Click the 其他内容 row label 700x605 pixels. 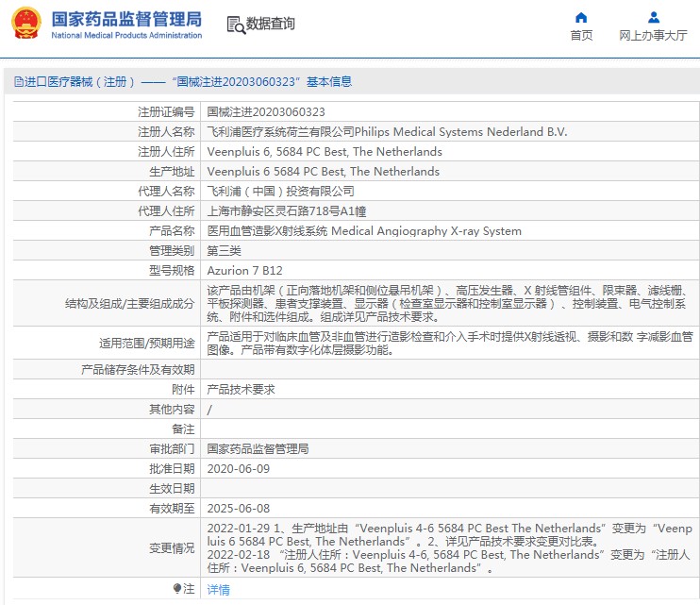pyautogui.click(x=172, y=410)
